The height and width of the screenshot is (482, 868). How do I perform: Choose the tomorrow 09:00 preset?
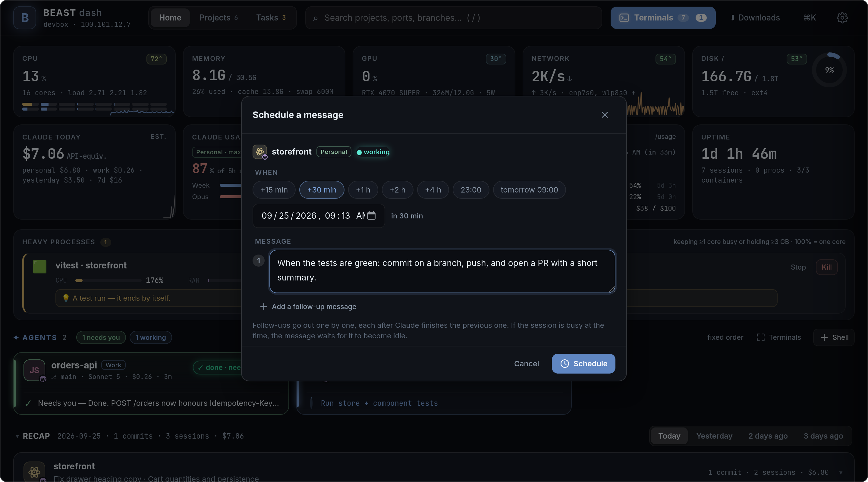[x=529, y=189]
